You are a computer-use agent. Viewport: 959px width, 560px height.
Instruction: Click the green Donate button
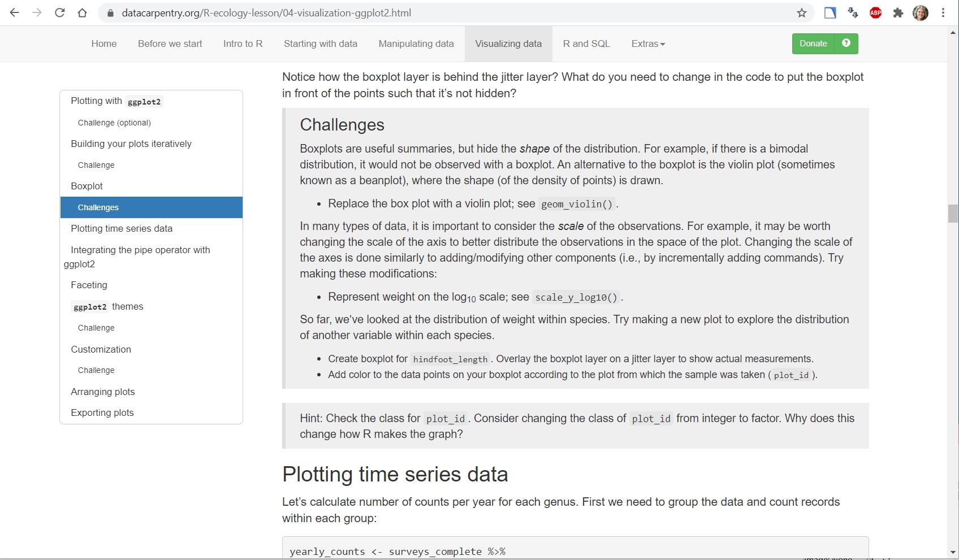click(x=813, y=44)
